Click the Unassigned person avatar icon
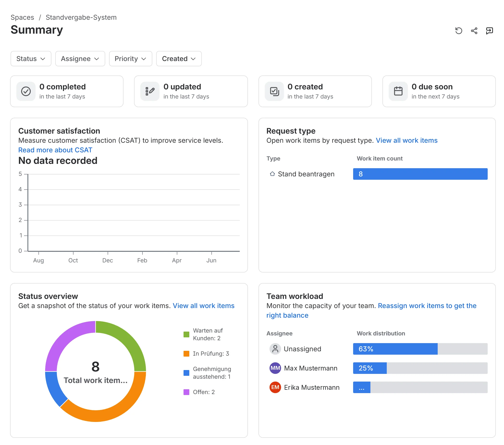 [275, 349]
